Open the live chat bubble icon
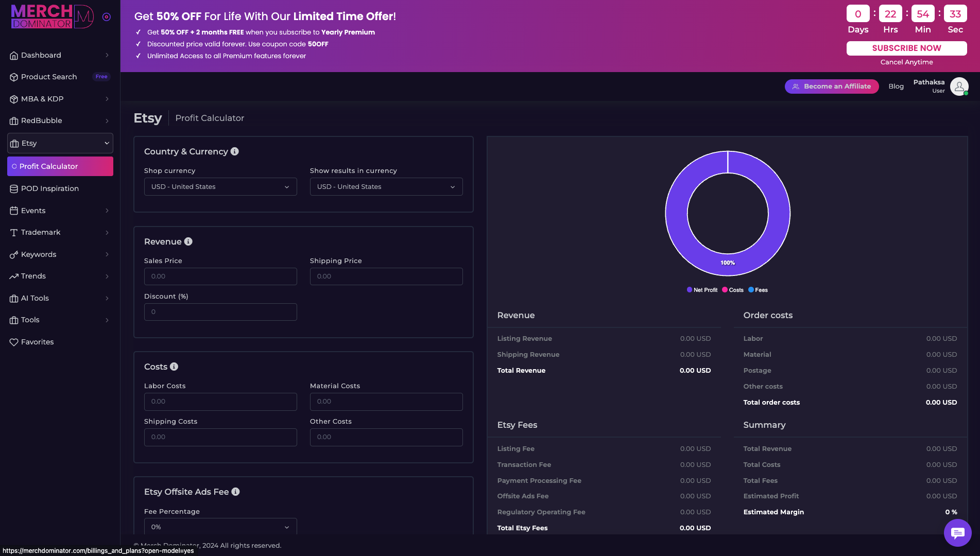Screen dimensions: 980x556 pos(957,533)
